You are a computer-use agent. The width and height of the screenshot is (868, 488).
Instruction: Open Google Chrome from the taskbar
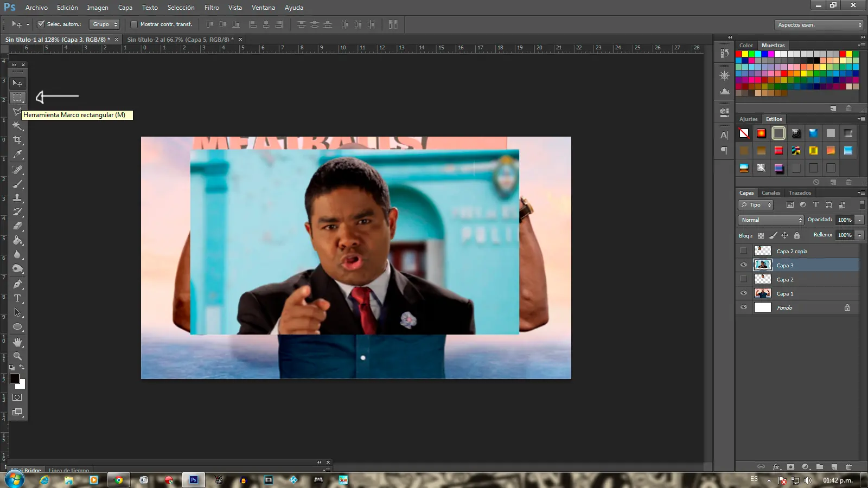pos(118,480)
